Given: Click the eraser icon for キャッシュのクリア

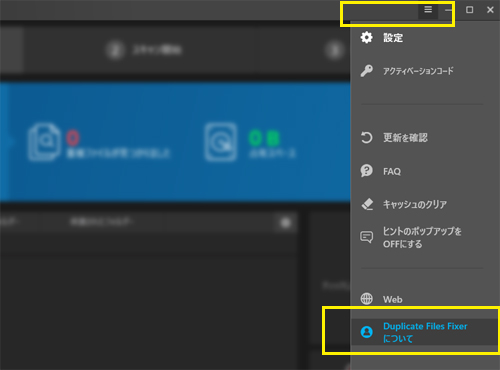Looking at the screenshot, I should (x=367, y=204).
